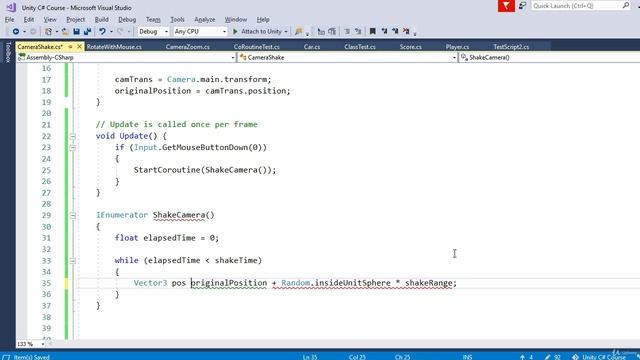Image resolution: width=640 pixels, height=360 pixels.
Task: Open the Team menu
Action: [153, 20]
